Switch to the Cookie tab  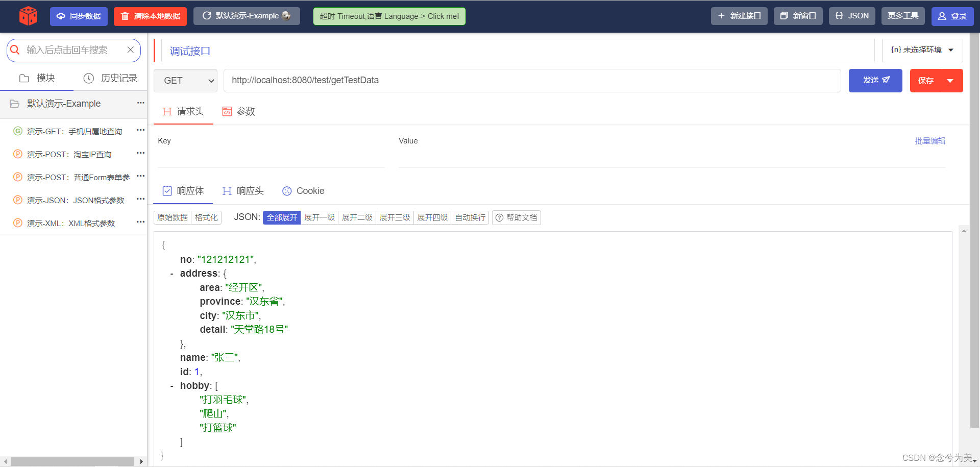(303, 191)
